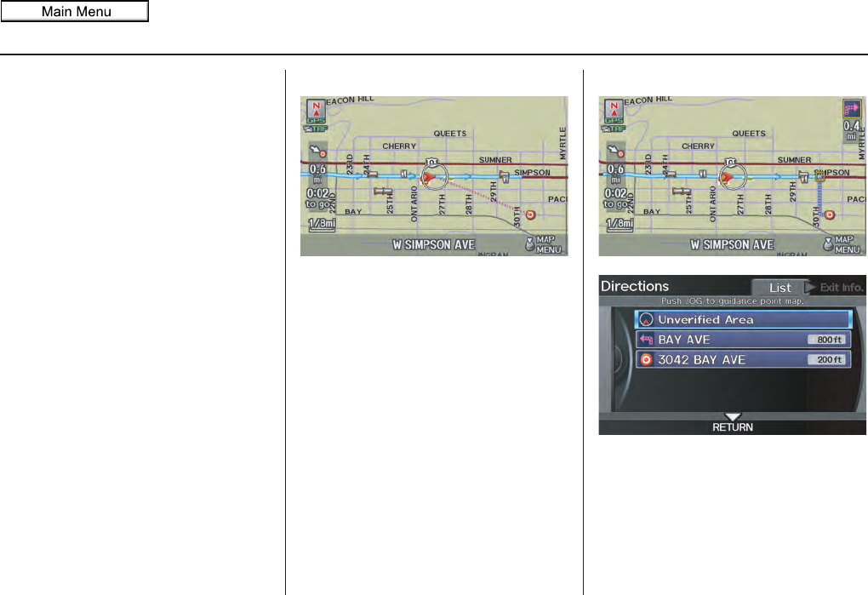
Task: Click W SIMPSON AVE street bar on left map
Action: tap(433, 244)
